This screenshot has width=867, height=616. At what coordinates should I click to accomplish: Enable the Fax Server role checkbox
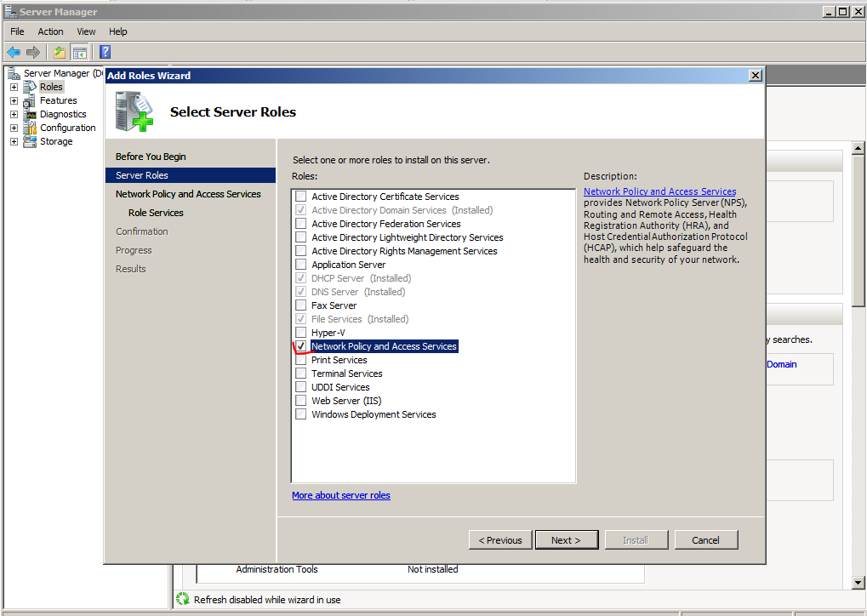pos(301,305)
